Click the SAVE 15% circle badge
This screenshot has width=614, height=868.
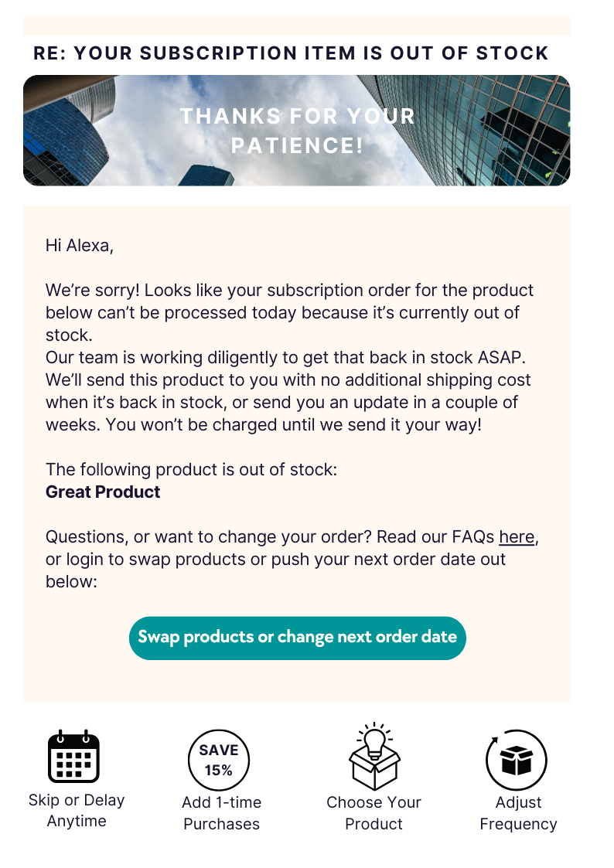tap(219, 760)
